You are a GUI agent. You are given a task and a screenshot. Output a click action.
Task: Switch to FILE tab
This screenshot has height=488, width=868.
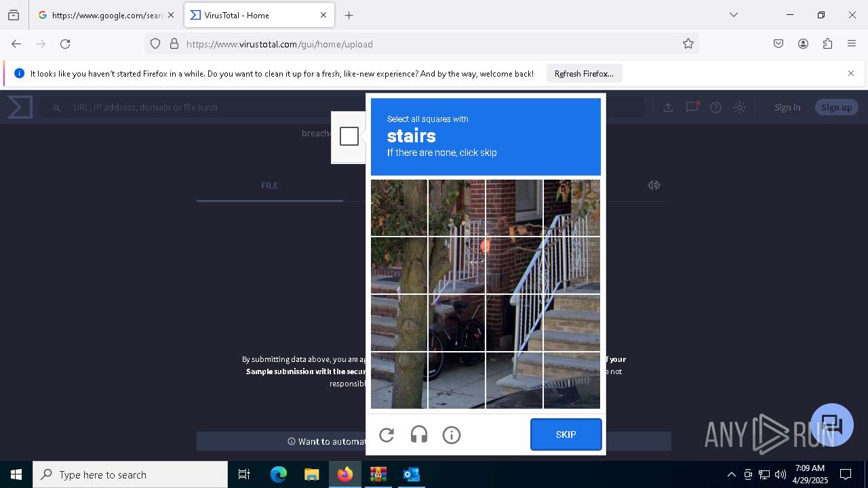tap(270, 186)
